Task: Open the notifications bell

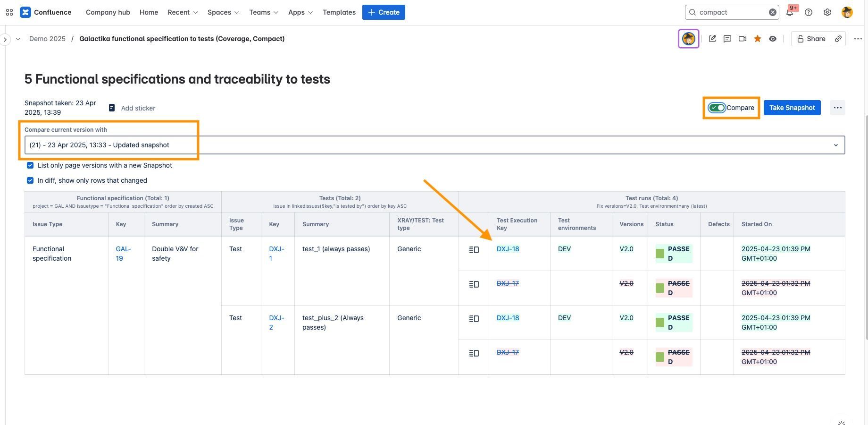Action: coord(790,12)
